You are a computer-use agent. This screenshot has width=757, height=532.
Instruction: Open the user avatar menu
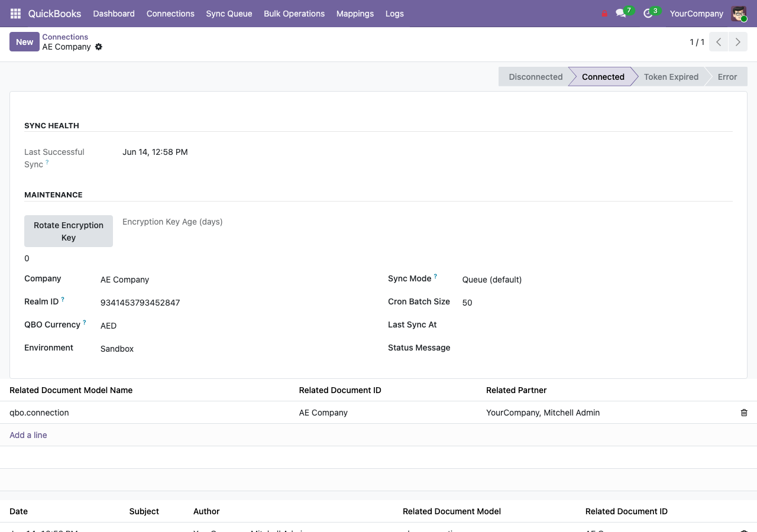[x=739, y=14]
